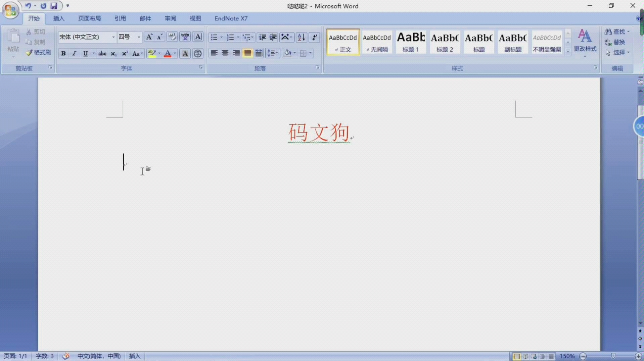Open numbering list dropdown
644x361 pixels.
pos(238,37)
